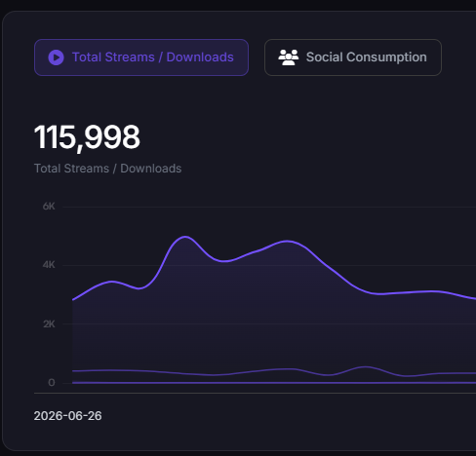The width and height of the screenshot is (476, 456).
Task: Click the 115,998 total count
Action: [x=87, y=137]
